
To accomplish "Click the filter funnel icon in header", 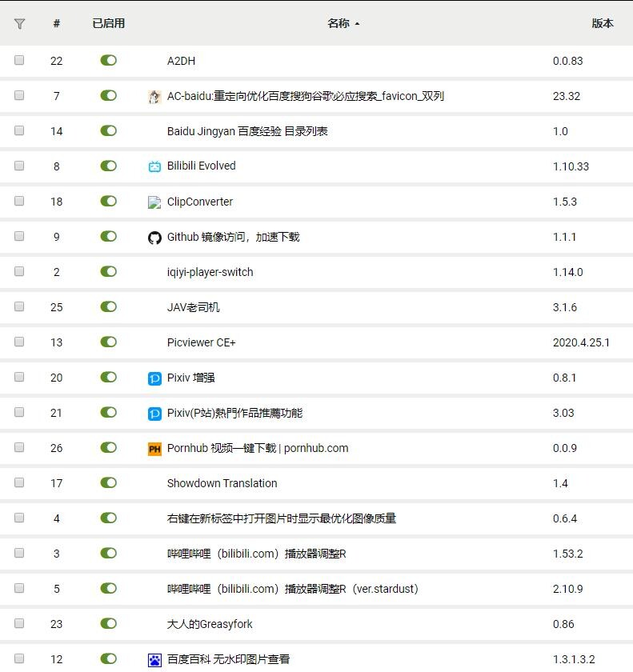I will 20,24.
